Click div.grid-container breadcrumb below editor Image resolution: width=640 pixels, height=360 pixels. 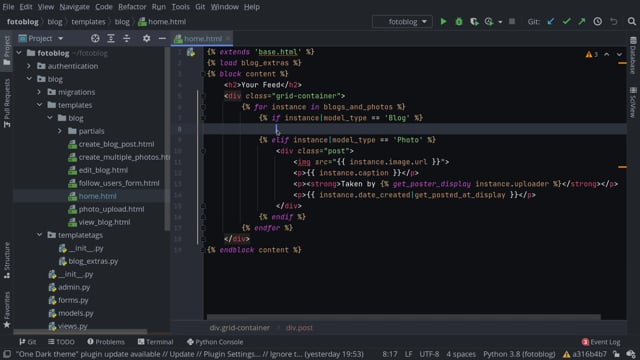point(239,327)
